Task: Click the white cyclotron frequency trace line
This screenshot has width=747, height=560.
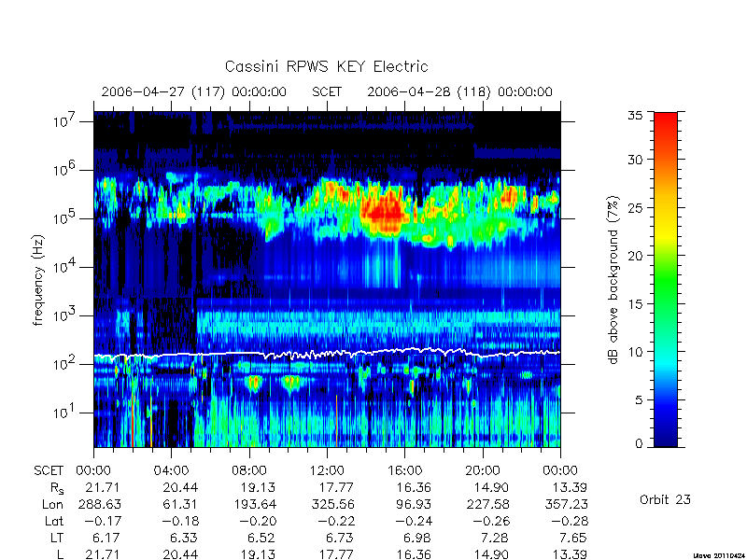Action: (x=327, y=354)
